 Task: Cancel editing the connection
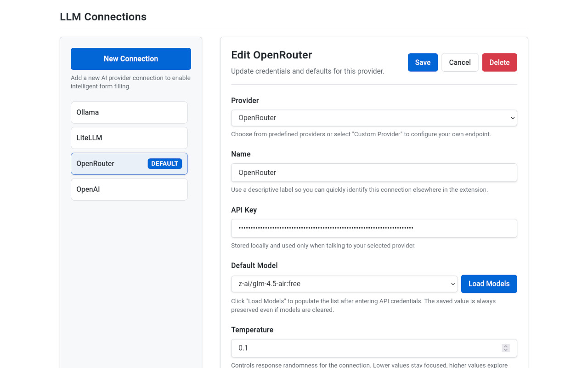(x=459, y=63)
